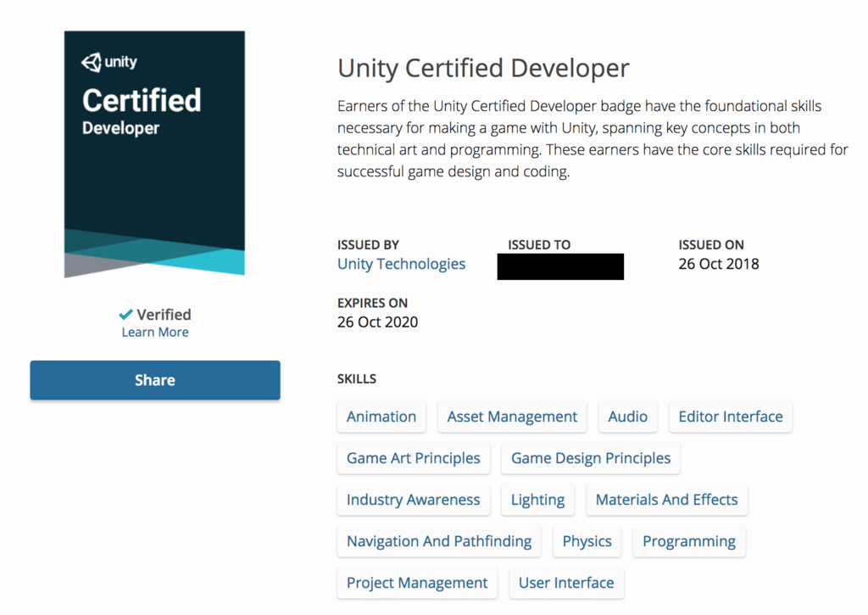Click the ISSUED ON label
This screenshot has height=615, width=868.
(x=711, y=245)
